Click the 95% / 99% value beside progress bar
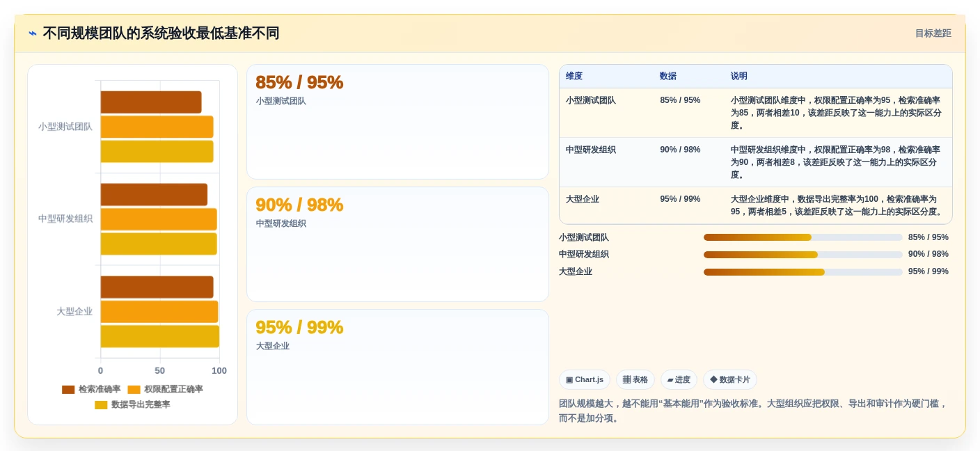 click(928, 272)
